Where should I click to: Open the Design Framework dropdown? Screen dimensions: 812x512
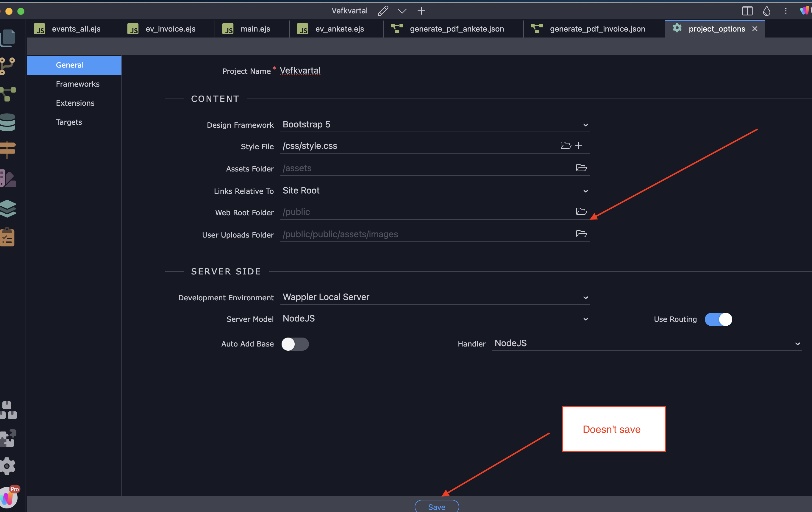(435, 124)
